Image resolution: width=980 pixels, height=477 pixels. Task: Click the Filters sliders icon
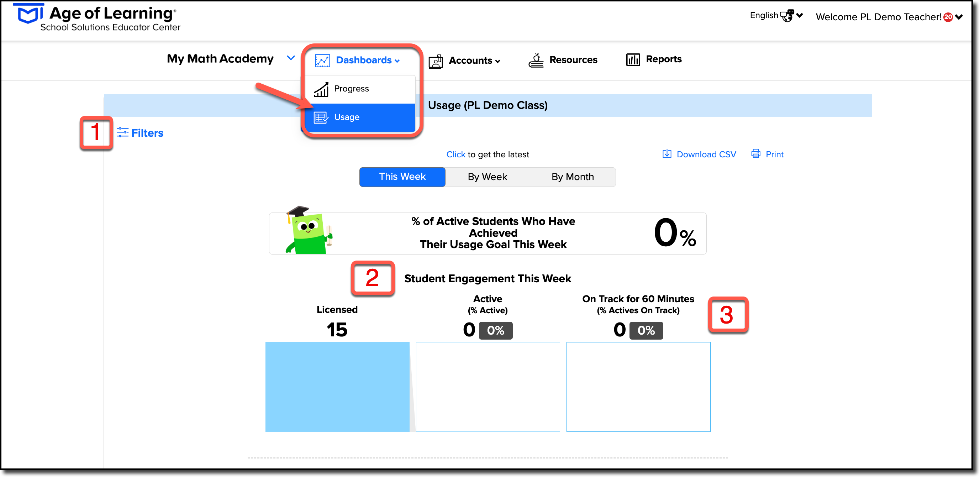click(x=122, y=132)
